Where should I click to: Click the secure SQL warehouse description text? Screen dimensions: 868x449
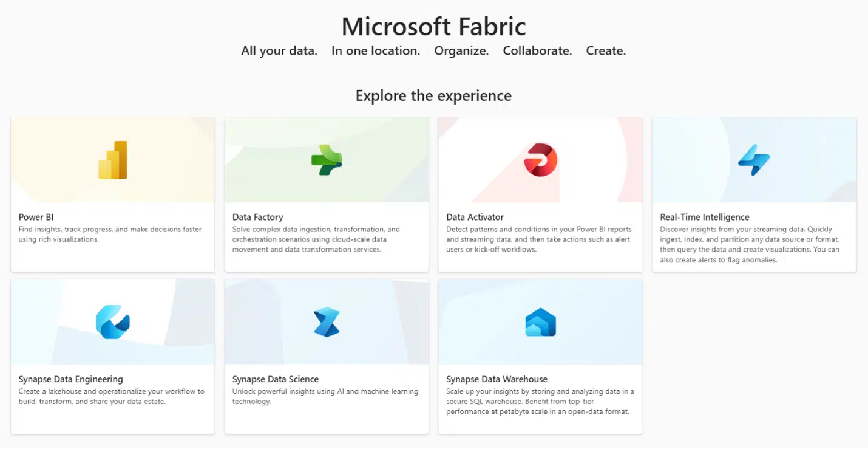click(540, 402)
